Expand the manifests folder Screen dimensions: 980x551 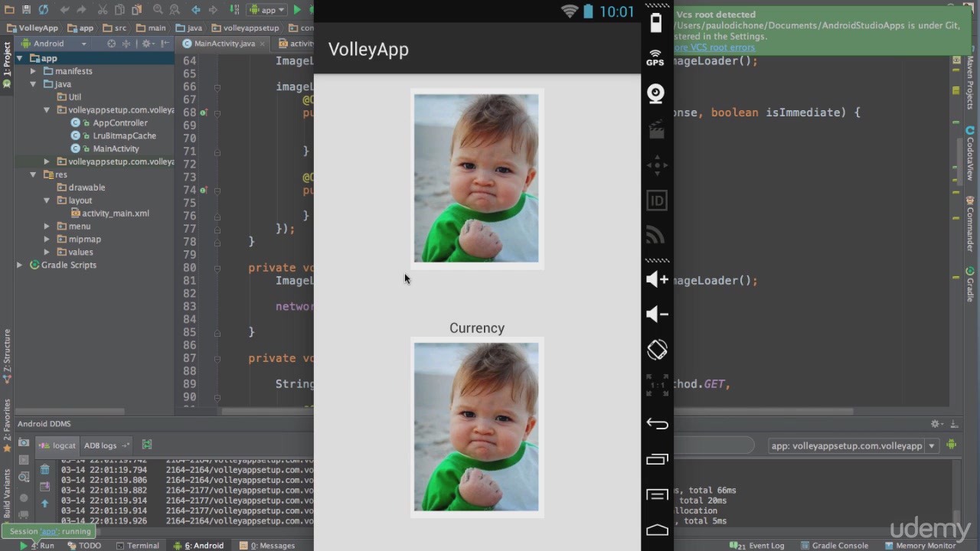pyautogui.click(x=33, y=71)
